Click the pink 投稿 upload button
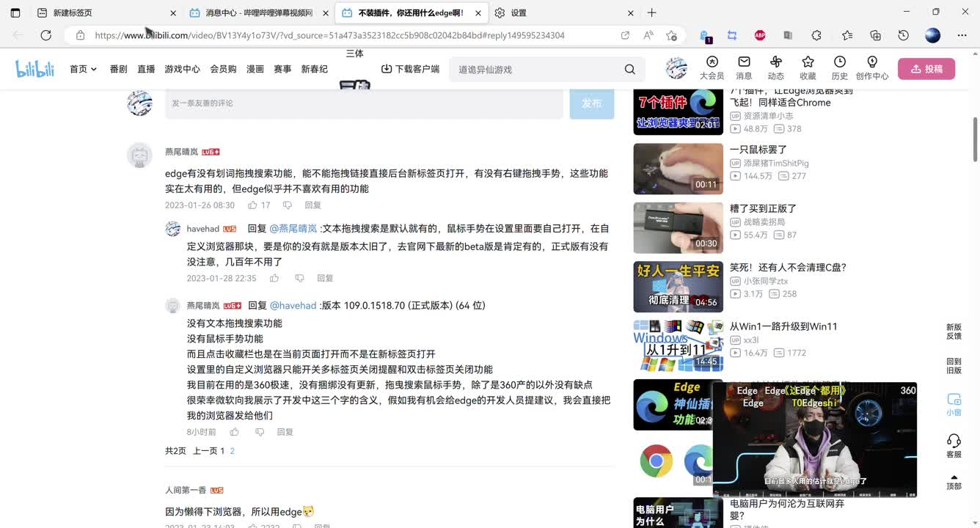 click(926, 69)
